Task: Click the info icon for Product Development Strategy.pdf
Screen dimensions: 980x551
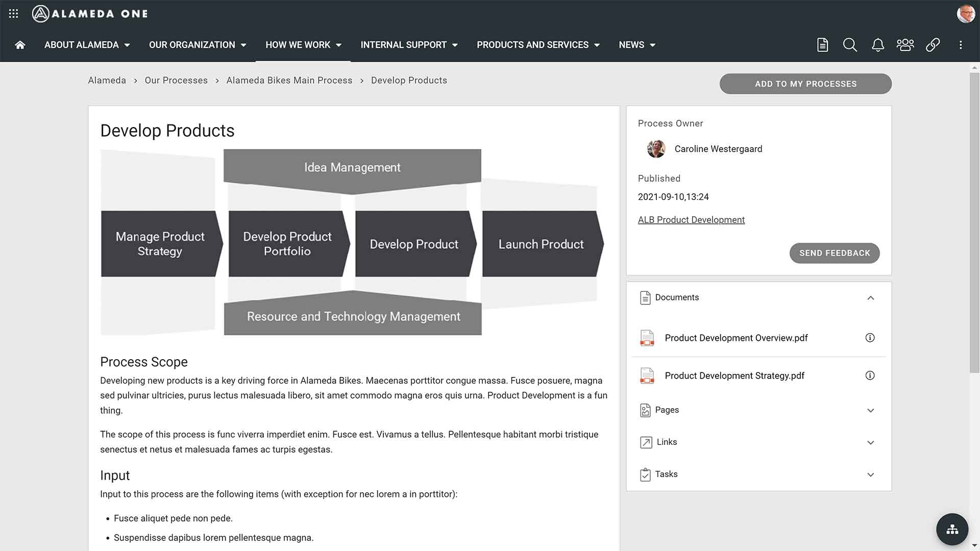Action: pyautogui.click(x=870, y=375)
